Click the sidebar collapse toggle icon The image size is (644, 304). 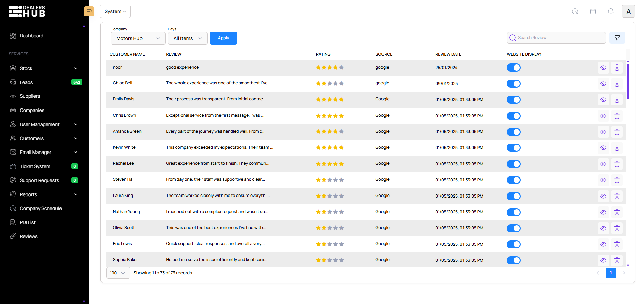89,11
